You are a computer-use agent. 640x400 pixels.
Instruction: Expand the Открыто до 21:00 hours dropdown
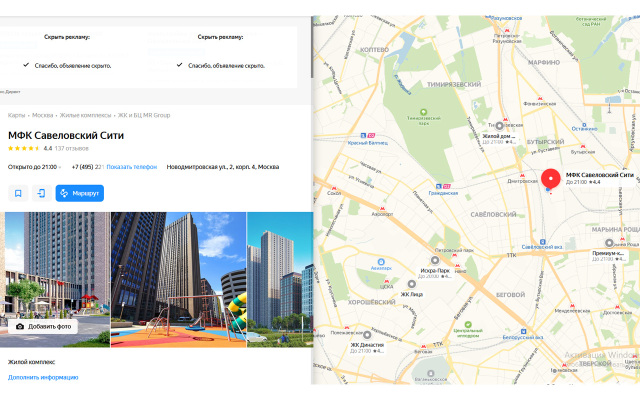34,167
